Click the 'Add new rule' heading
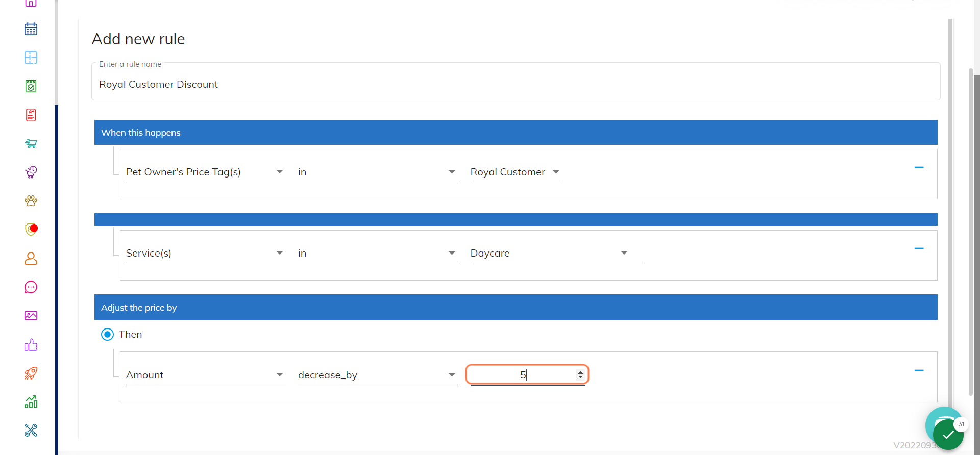 pos(138,39)
